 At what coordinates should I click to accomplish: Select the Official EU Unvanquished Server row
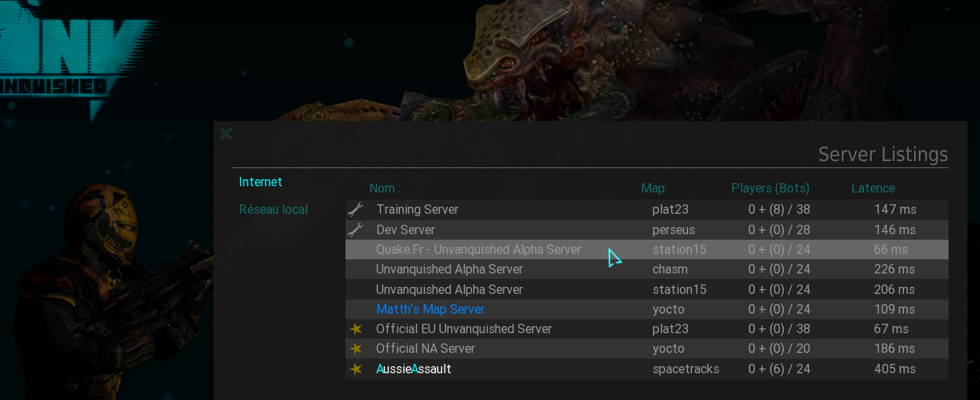(x=647, y=328)
